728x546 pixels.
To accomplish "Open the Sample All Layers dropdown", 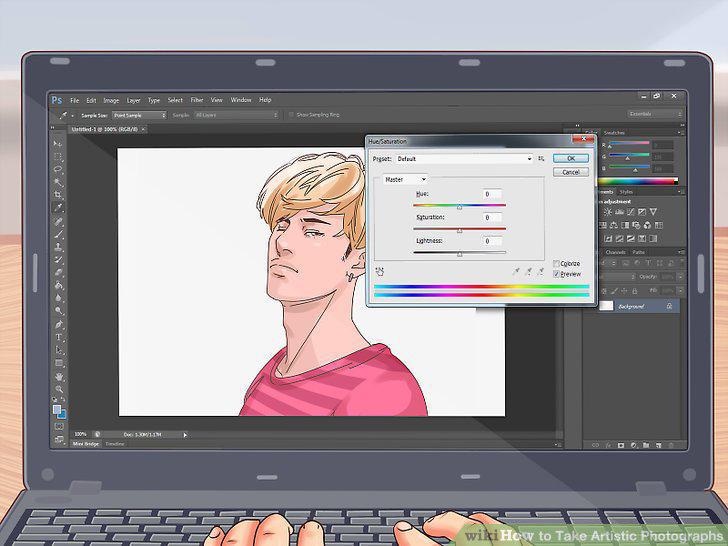I will (236, 115).
